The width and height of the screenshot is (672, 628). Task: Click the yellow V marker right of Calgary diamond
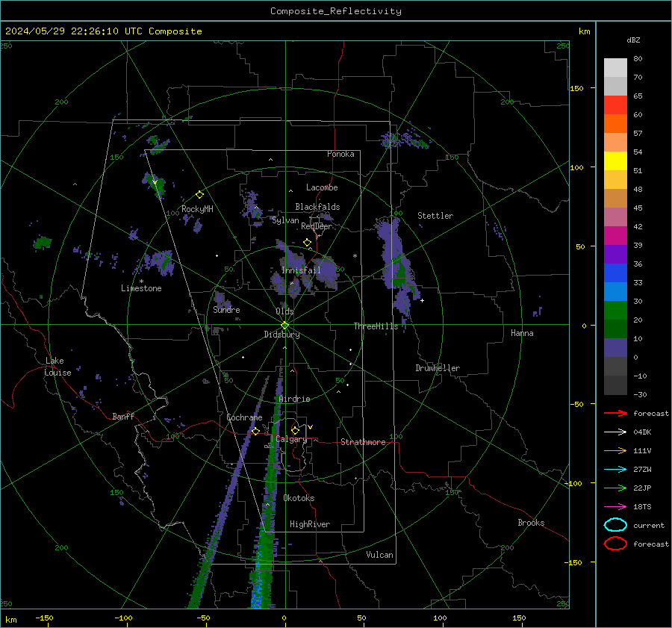pyautogui.click(x=311, y=427)
